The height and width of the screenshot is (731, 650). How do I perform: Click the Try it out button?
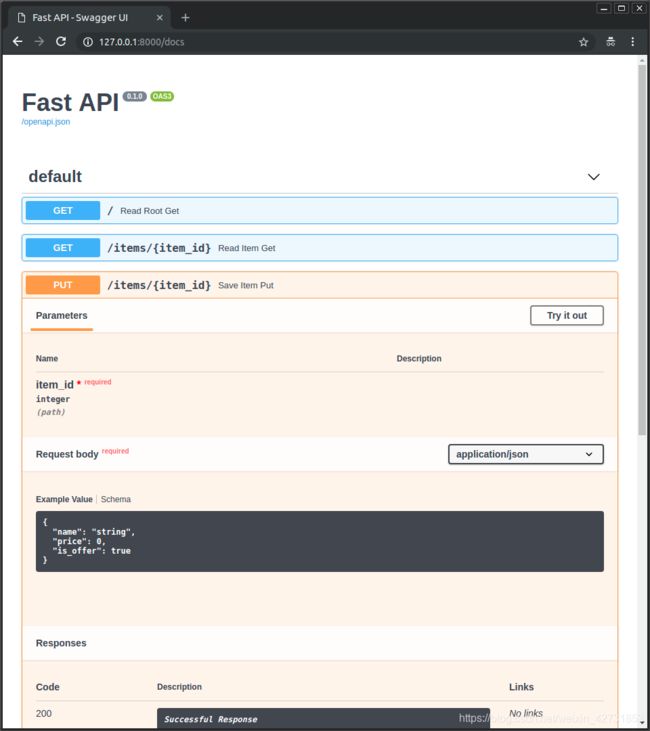pyautogui.click(x=567, y=316)
